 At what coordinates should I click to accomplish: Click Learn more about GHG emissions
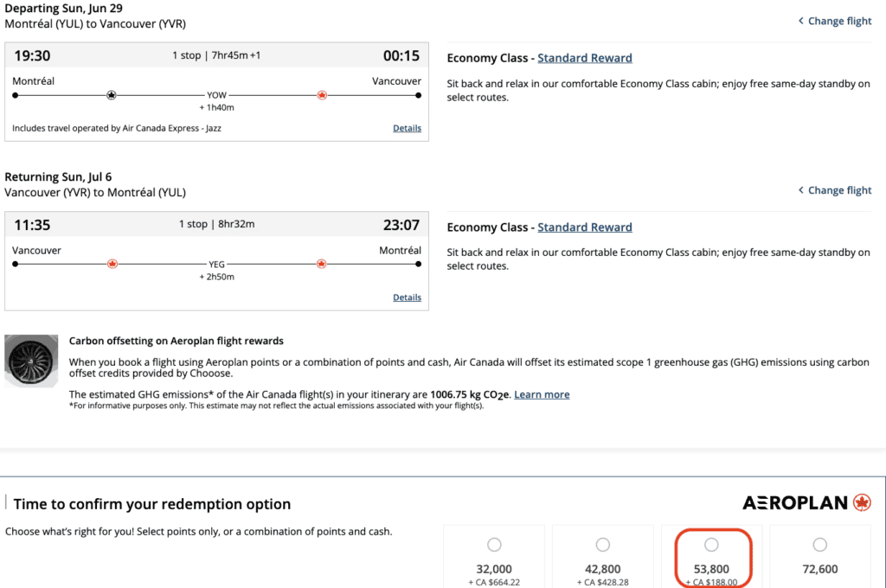click(x=542, y=394)
